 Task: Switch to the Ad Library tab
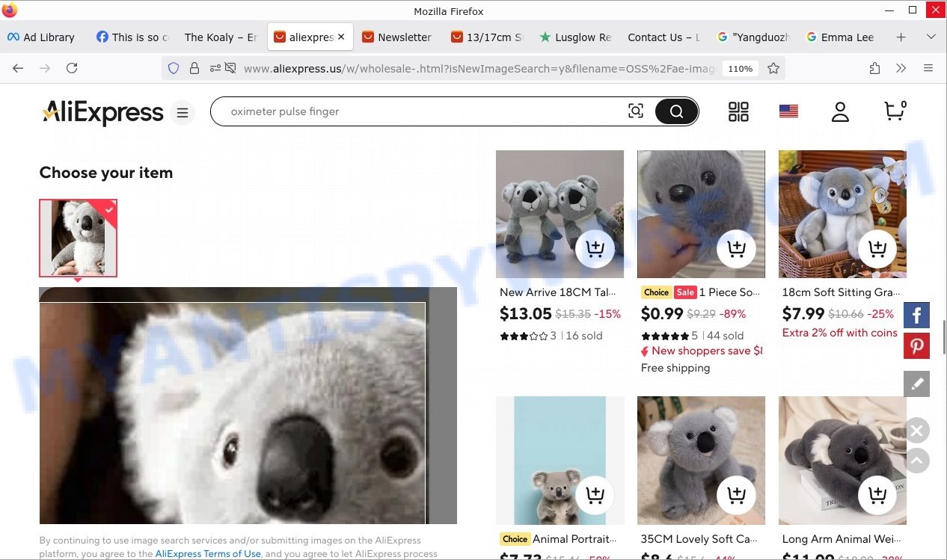pyautogui.click(x=42, y=37)
